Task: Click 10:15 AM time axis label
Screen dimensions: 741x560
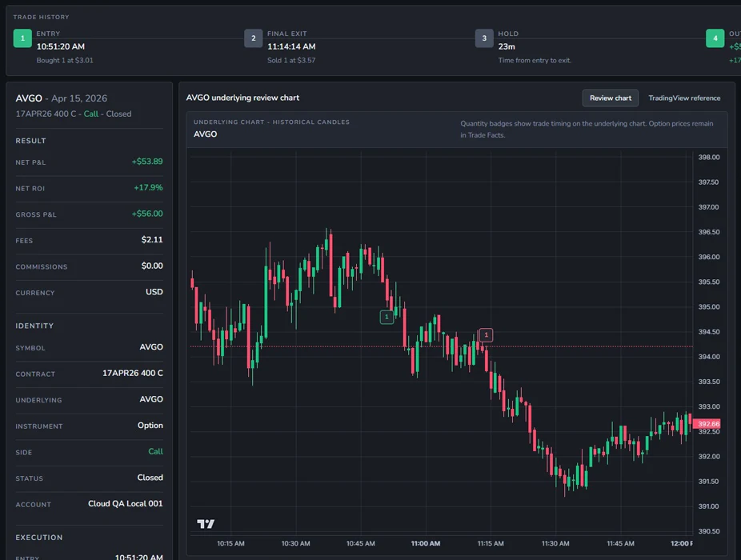Action: point(230,543)
